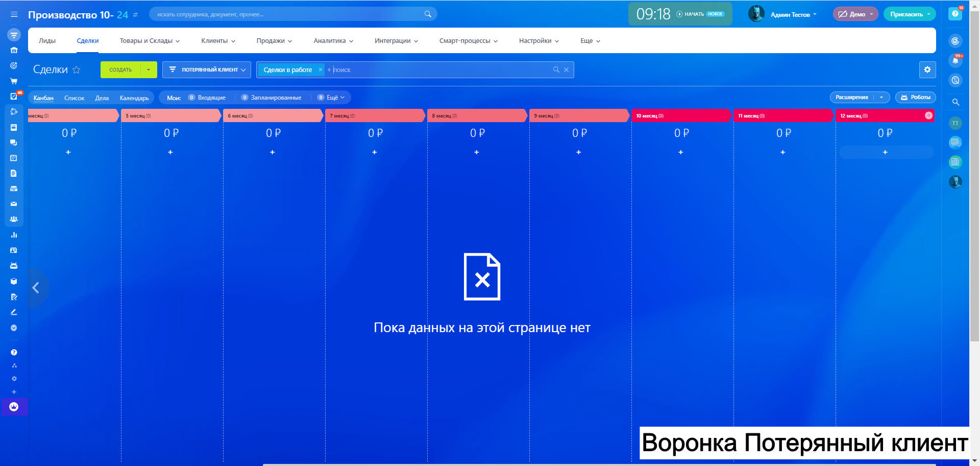Switch to Список view
This screenshot has width=980, height=466.
(75, 98)
